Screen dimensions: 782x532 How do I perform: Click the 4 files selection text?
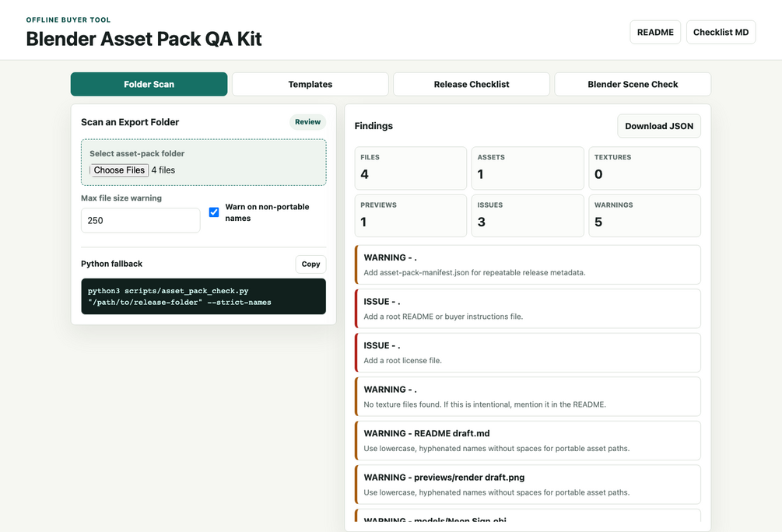click(163, 170)
